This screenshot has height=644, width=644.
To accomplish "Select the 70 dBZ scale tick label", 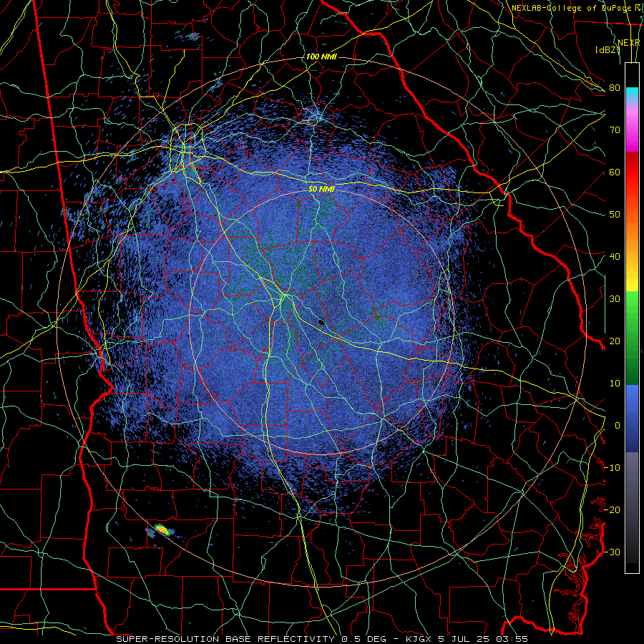I will pyautogui.click(x=615, y=130).
